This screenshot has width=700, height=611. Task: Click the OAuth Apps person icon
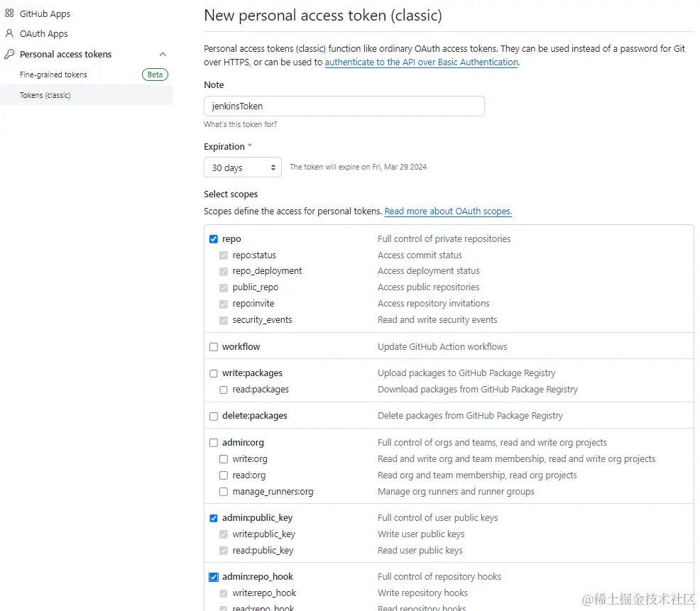(x=9, y=33)
